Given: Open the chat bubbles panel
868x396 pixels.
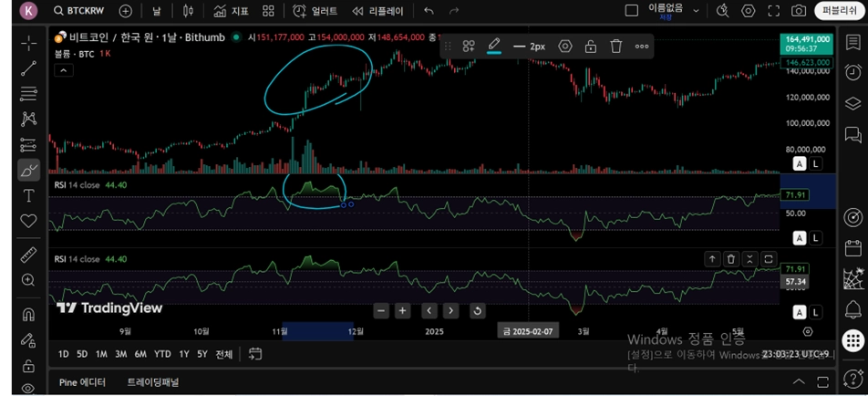Looking at the screenshot, I should [853, 134].
